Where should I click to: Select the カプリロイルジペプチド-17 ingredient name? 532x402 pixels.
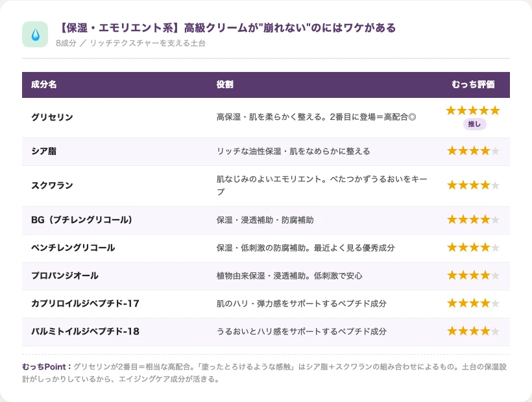click(85, 303)
